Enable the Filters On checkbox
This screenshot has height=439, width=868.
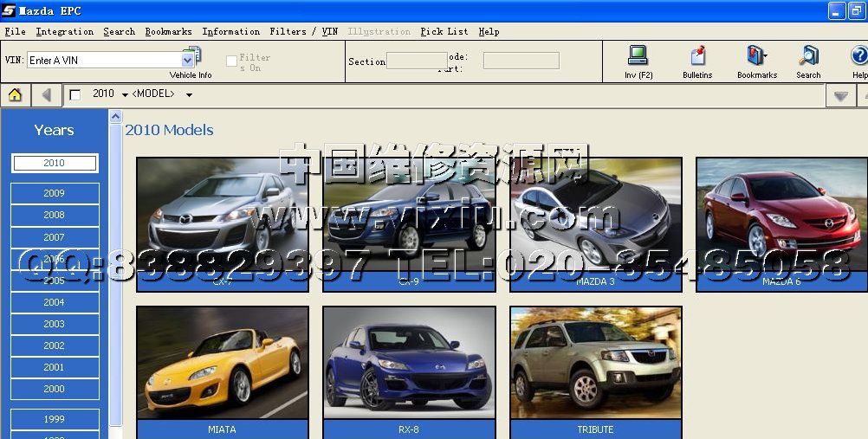231,61
